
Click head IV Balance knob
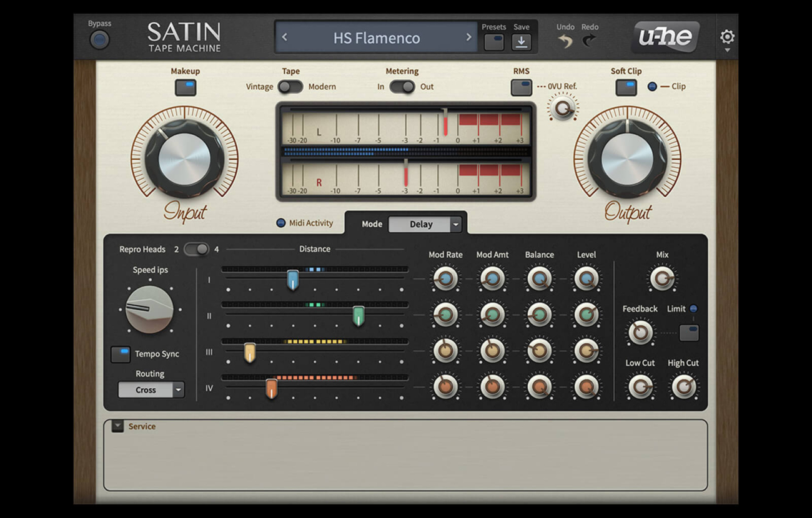tap(539, 388)
